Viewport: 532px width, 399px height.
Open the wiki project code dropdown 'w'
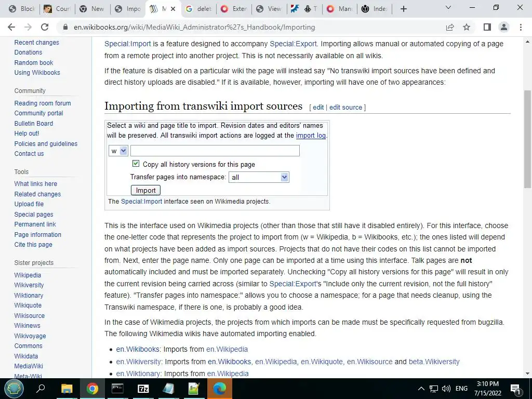118,151
